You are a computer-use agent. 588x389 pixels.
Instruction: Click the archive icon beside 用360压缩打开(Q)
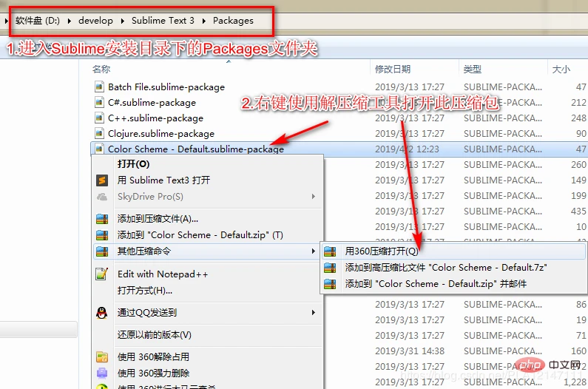[x=330, y=251]
